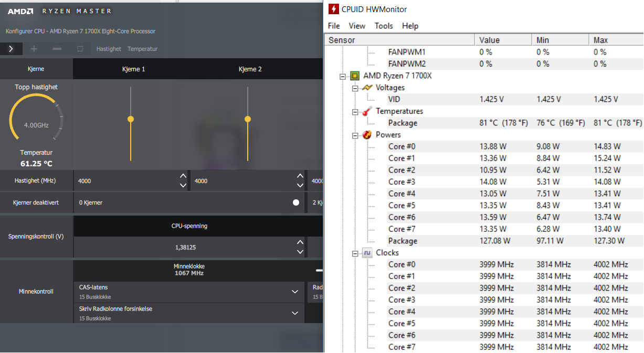This screenshot has height=353, width=644.
Task: Open the Temperatur view in Ryzen Master
Action: click(142, 49)
